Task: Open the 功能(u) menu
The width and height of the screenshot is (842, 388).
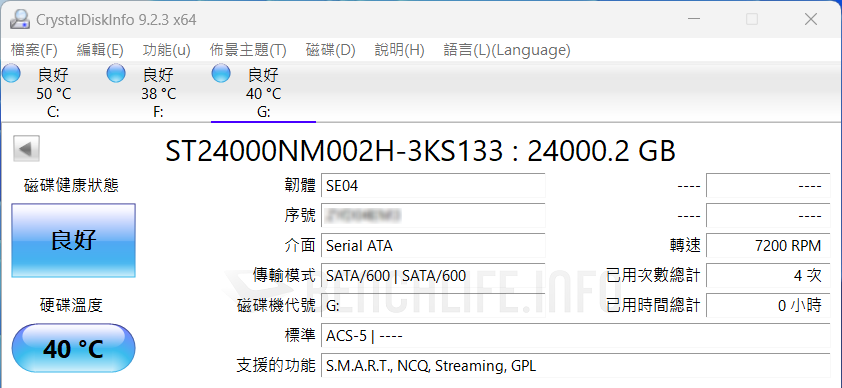Action: click(166, 50)
